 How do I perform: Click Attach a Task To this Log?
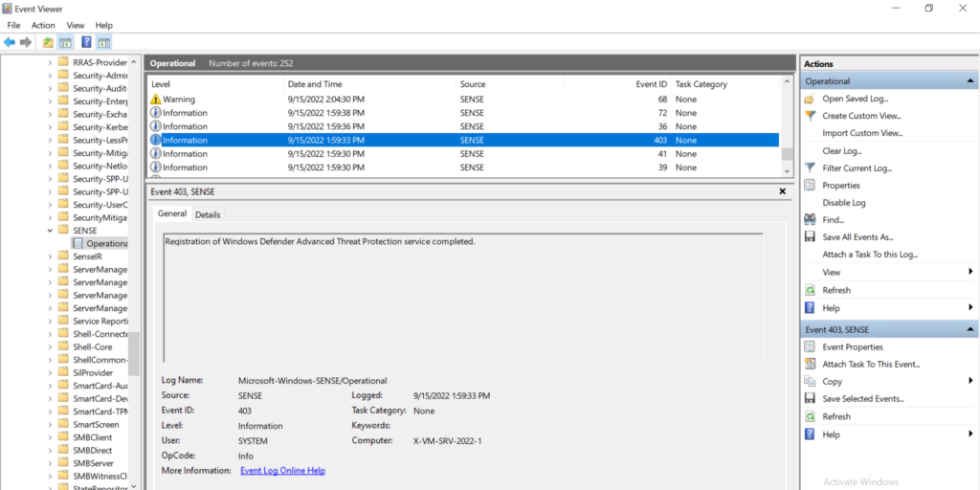870,255
